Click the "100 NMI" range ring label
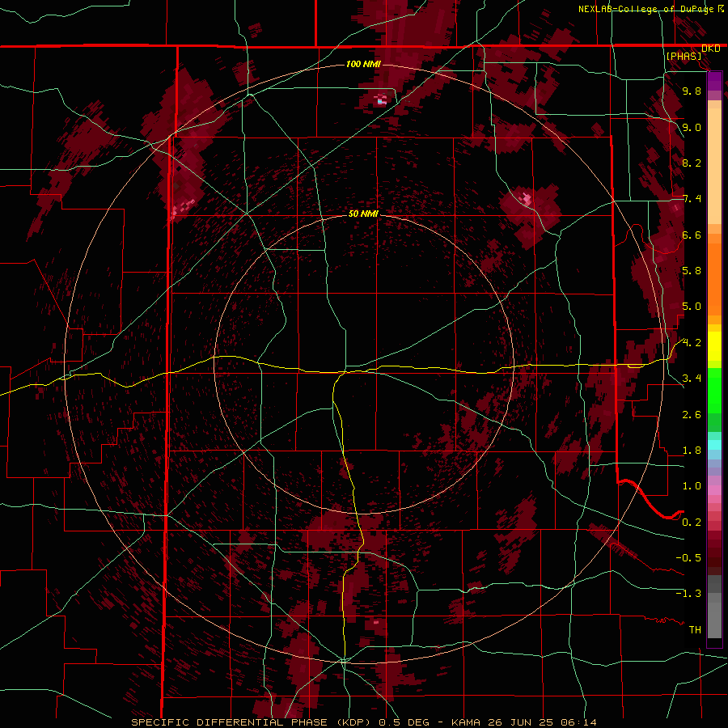Viewport: 728px width, 728px height. [363, 64]
